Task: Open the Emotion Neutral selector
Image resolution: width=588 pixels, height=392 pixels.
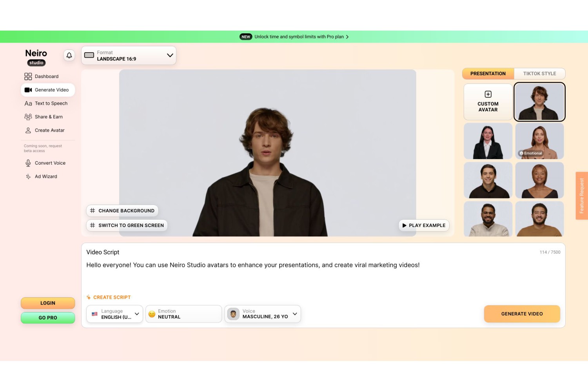Action: (x=183, y=314)
